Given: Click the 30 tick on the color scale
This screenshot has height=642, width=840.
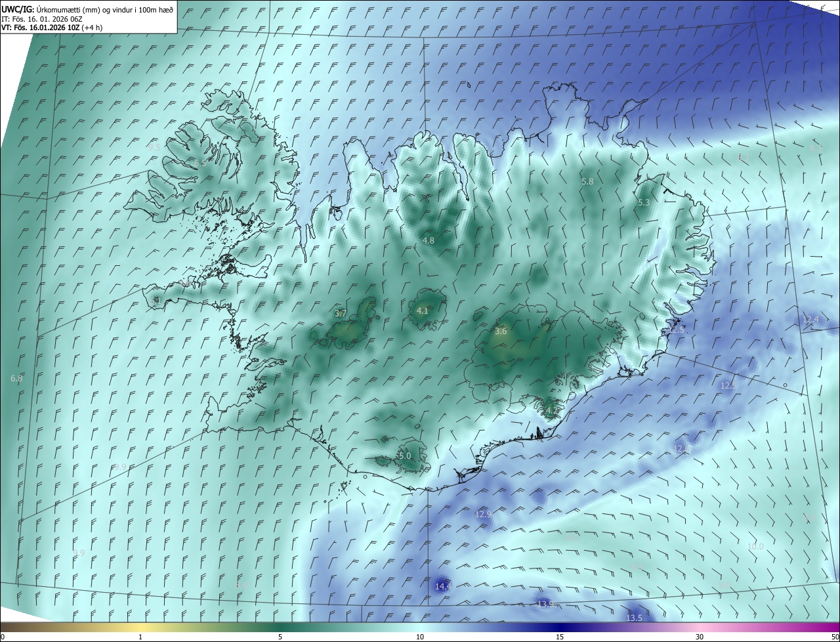Looking at the screenshot, I should [700, 637].
